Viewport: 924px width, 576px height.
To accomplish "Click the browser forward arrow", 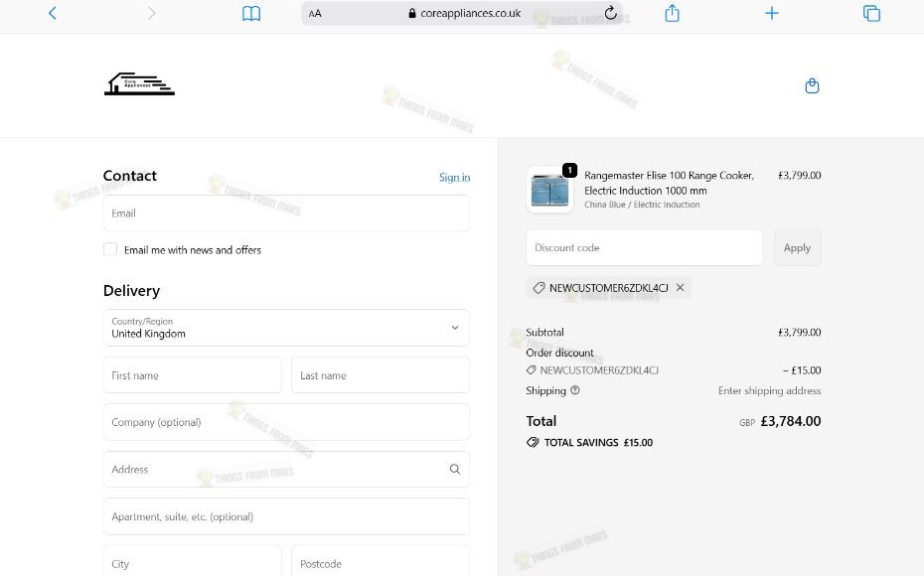I will coord(151,13).
